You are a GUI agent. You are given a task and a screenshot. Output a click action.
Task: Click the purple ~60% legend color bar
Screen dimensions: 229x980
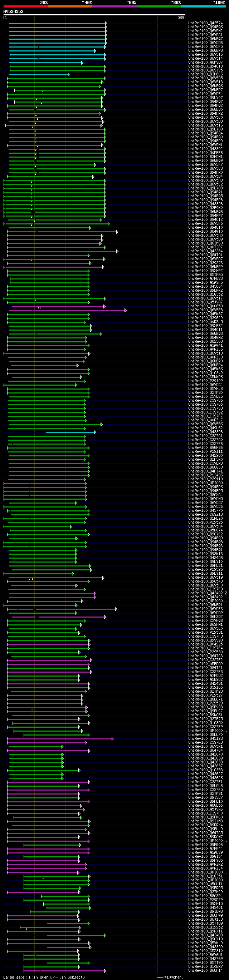(114, 6)
